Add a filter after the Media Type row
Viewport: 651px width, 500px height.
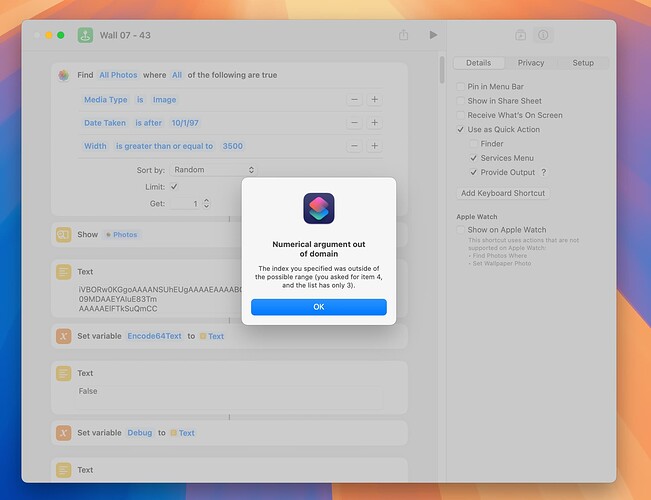pos(374,100)
